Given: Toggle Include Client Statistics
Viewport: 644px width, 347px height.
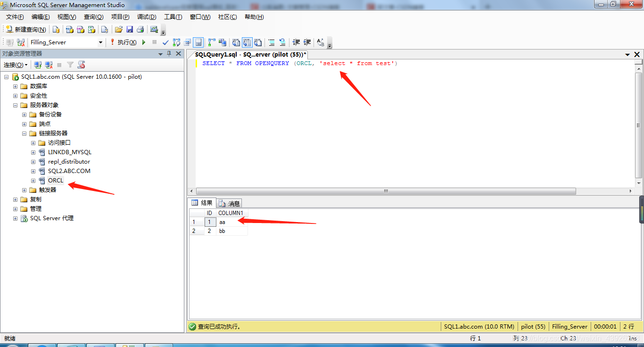Looking at the screenshot, I should (x=223, y=42).
